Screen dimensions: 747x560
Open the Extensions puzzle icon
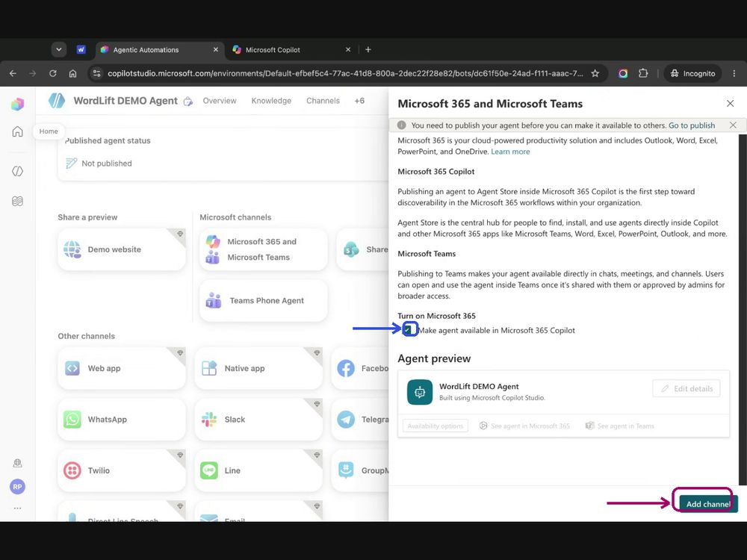click(643, 73)
